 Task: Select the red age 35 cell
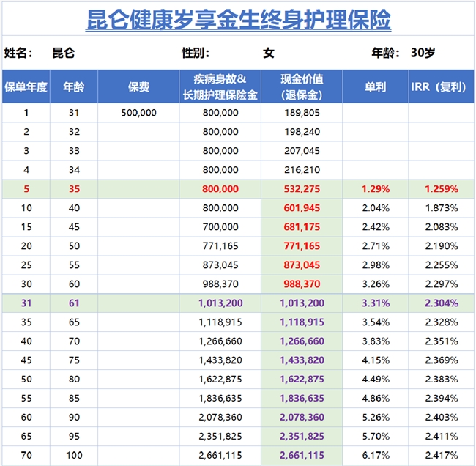click(x=74, y=189)
